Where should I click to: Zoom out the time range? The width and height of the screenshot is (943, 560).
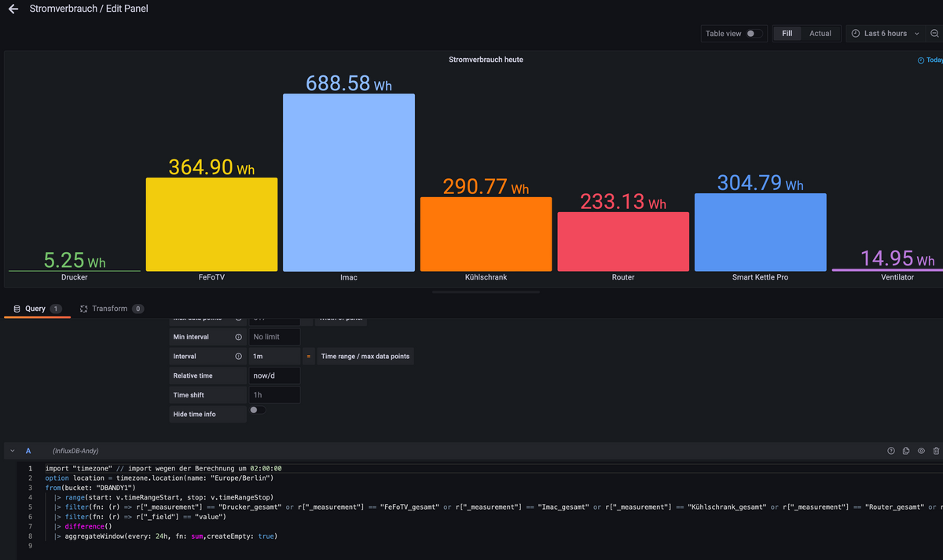coord(934,34)
